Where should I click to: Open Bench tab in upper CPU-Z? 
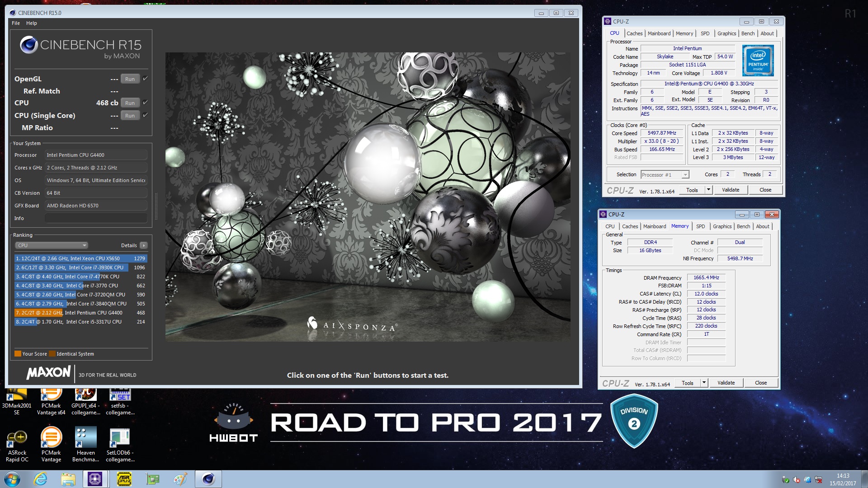[x=748, y=33]
